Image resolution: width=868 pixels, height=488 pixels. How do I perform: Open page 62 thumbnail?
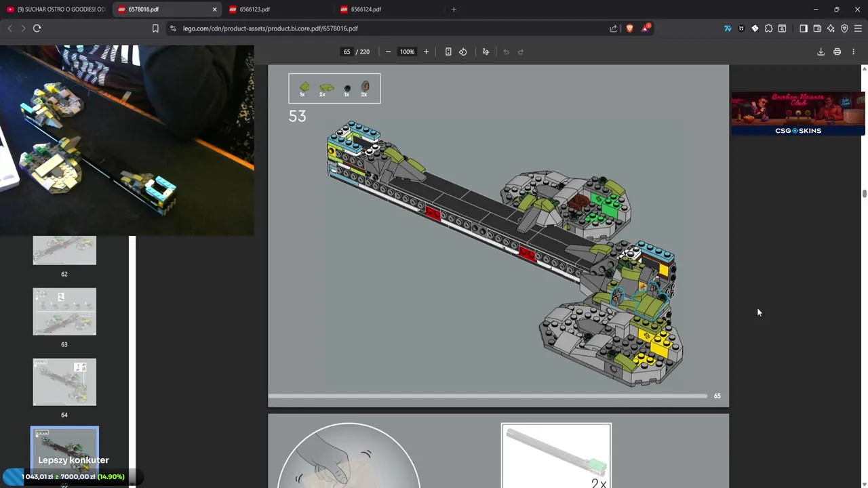tap(64, 250)
